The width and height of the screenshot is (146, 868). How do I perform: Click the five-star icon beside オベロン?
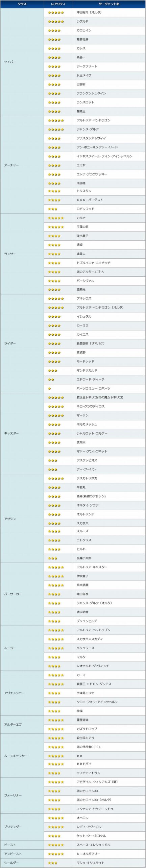[x=56, y=818]
